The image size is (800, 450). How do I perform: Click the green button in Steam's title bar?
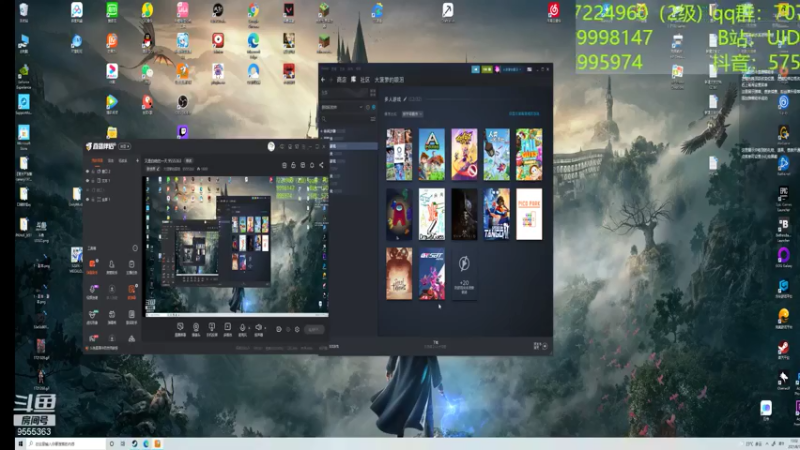click(487, 69)
